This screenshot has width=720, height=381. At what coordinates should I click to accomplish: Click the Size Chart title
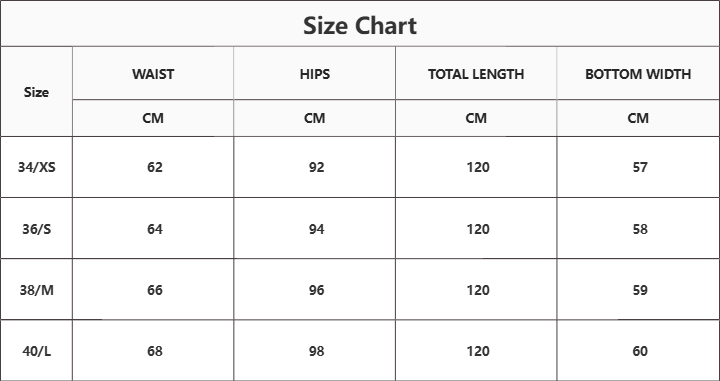point(360,25)
